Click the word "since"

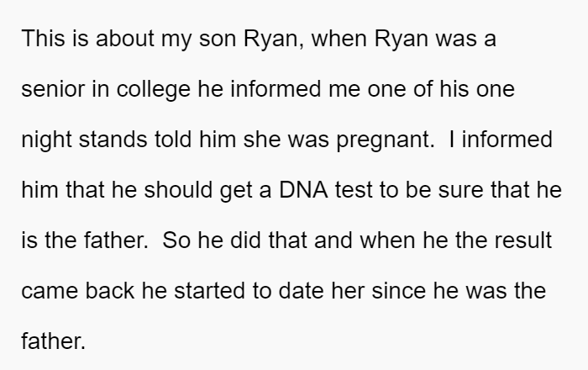coord(399,291)
